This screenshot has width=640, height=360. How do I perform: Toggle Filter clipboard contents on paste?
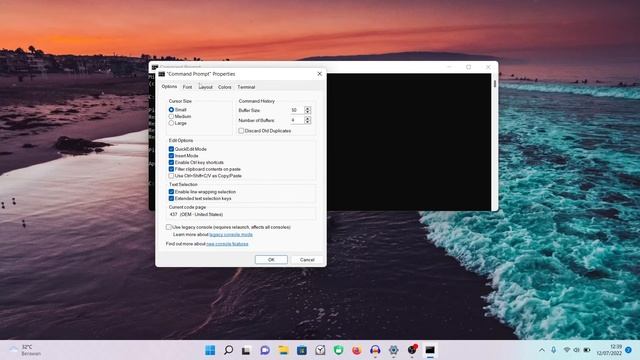coord(171,169)
